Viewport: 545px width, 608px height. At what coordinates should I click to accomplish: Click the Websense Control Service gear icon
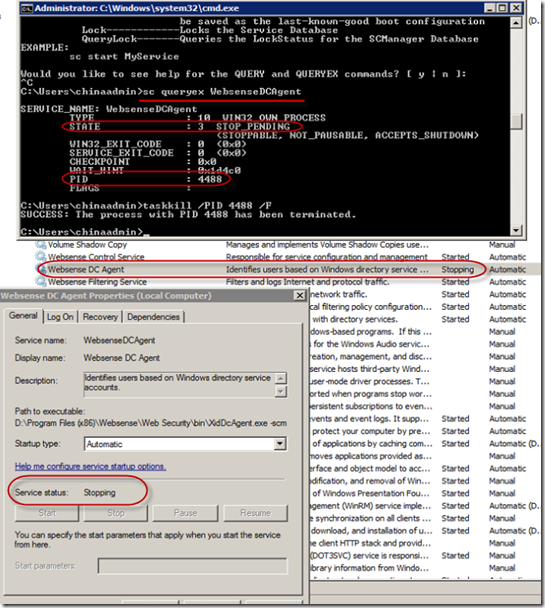pos(40,257)
